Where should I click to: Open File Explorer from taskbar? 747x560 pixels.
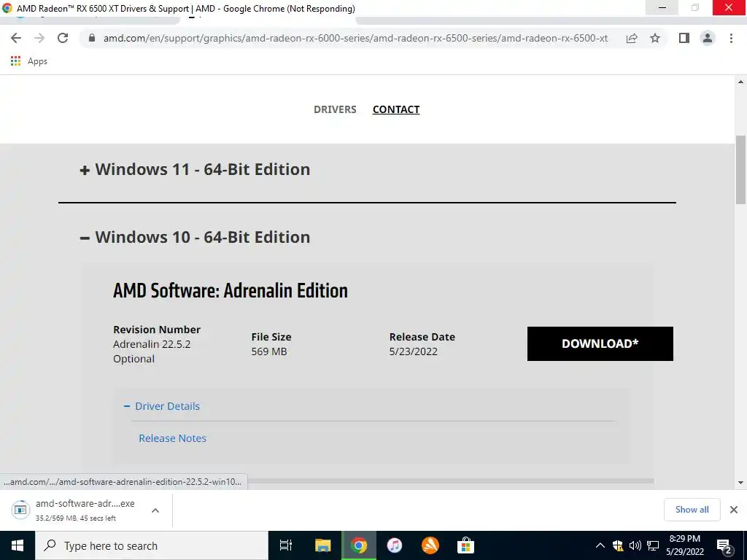(x=322, y=545)
